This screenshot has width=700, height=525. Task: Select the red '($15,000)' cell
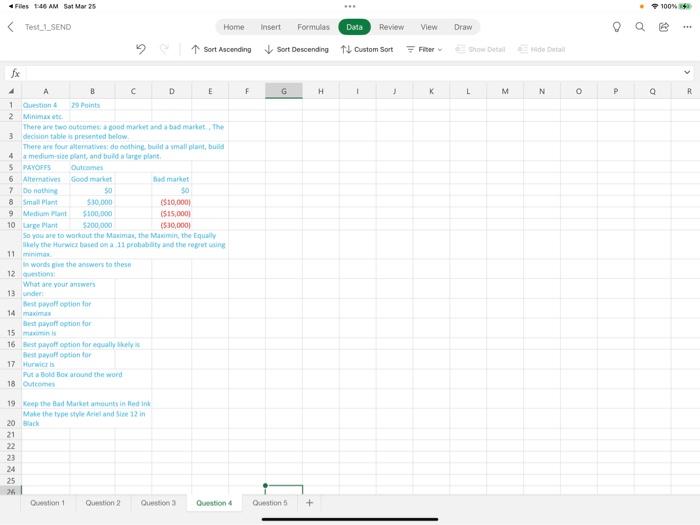click(x=171, y=214)
